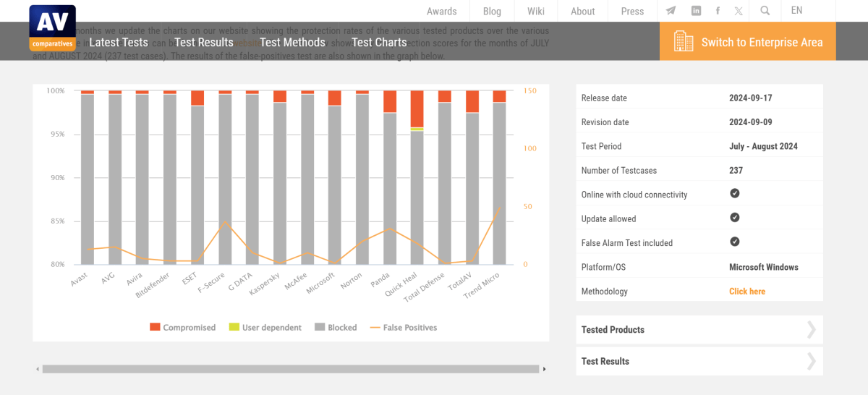Open the Awards menu item

point(442,11)
